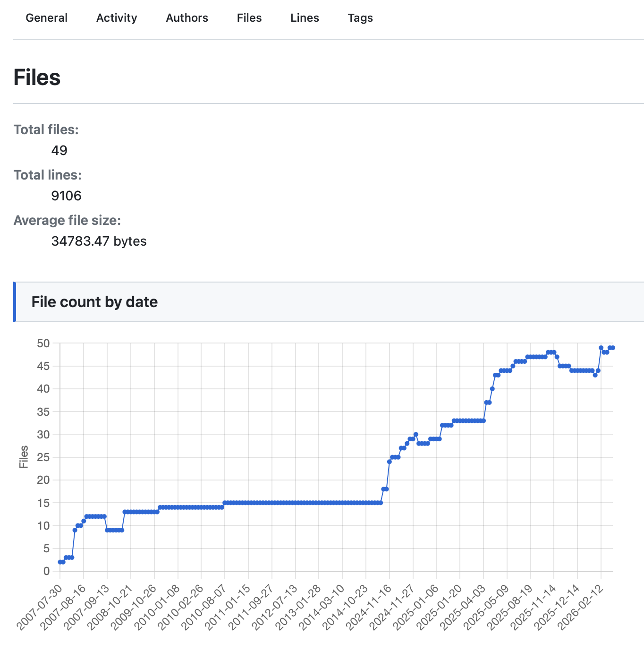Click the Files page heading

point(37,77)
